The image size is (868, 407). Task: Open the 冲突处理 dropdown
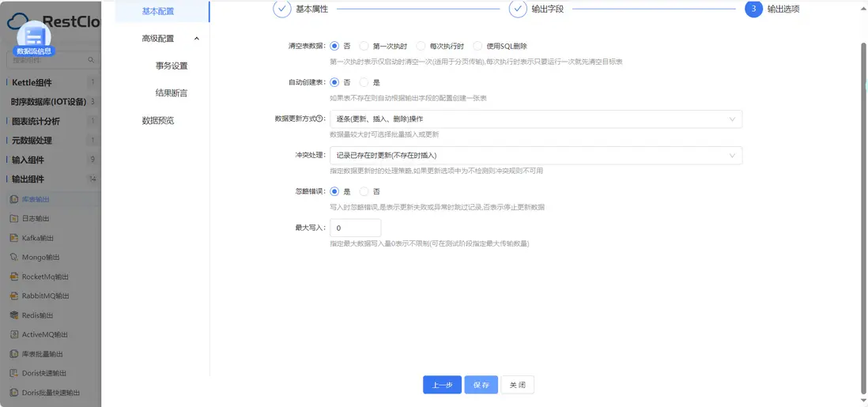(x=536, y=156)
